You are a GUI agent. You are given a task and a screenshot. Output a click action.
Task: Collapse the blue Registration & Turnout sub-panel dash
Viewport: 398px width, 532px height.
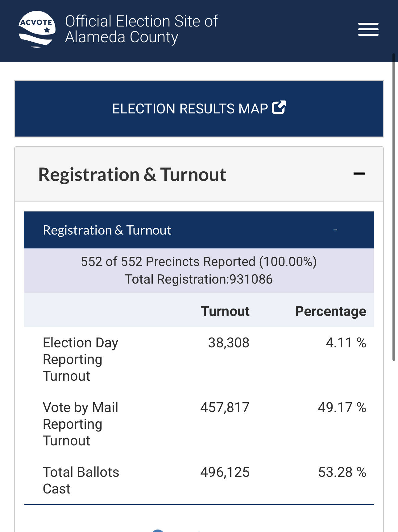pyautogui.click(x=335, y=230)
